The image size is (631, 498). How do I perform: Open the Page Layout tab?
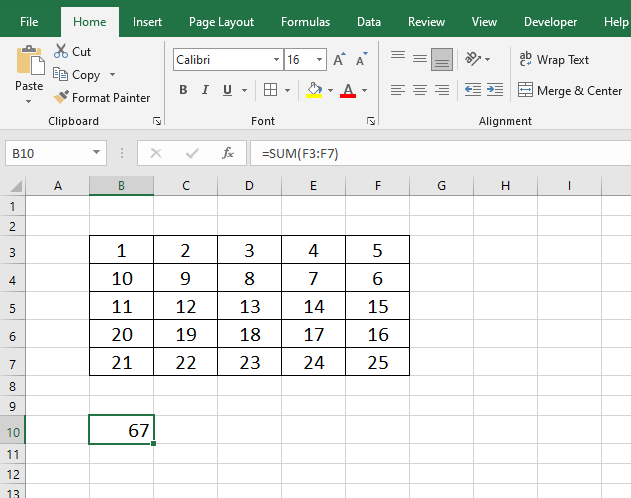point(221,22)
